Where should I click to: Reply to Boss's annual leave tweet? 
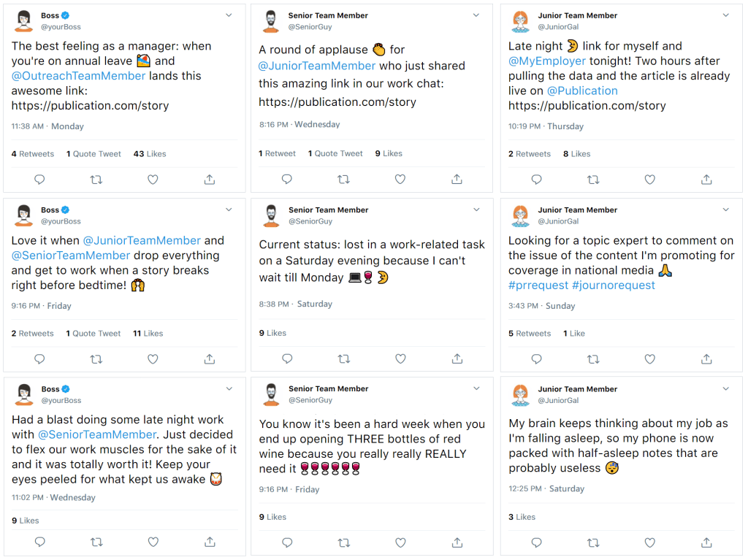coord(40,180)
